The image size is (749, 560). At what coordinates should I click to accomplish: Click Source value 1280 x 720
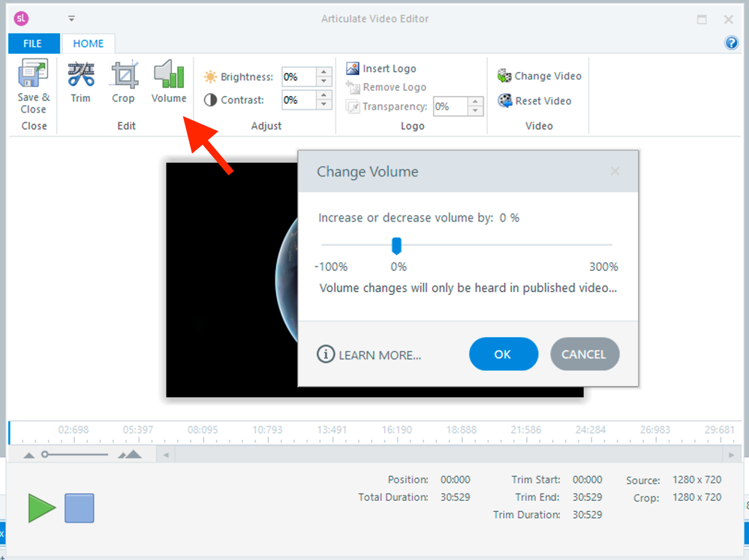[697, 479]
